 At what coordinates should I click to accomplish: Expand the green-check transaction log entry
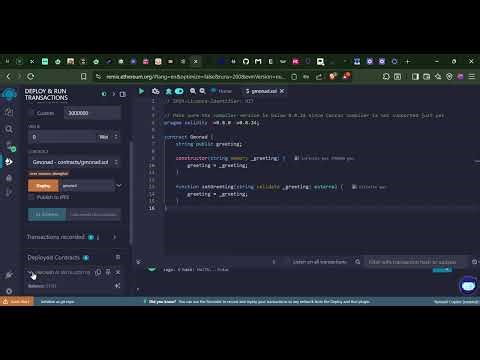tap(152, 269)
